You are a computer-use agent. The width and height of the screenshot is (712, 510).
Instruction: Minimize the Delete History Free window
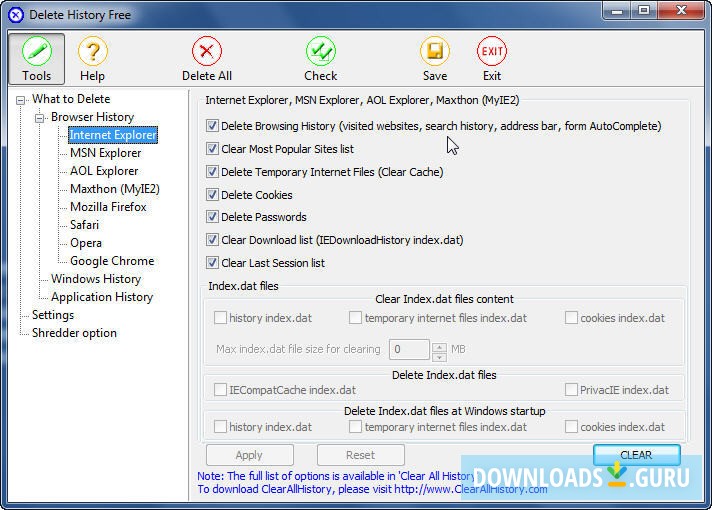pyautogui.click(x=616, y=11)
